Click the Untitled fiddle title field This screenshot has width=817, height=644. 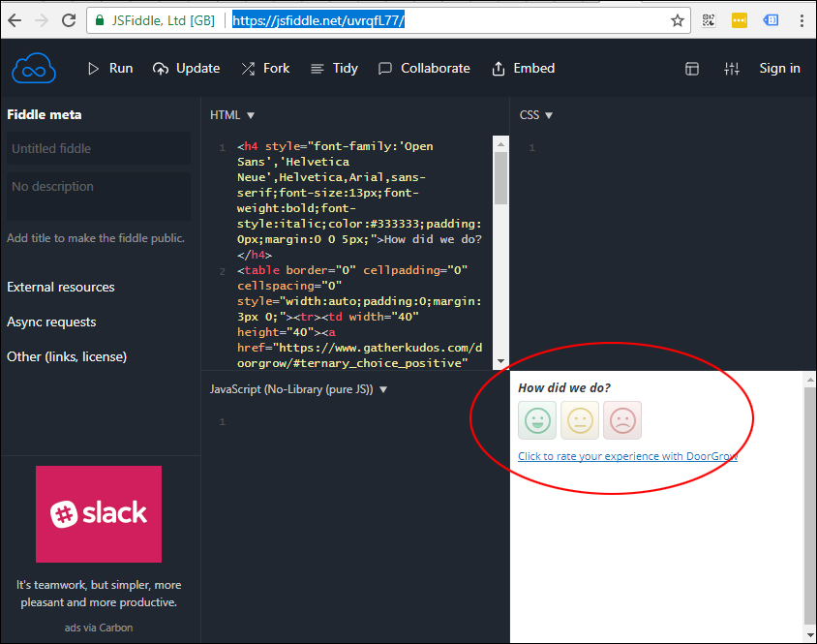[99, 149]
